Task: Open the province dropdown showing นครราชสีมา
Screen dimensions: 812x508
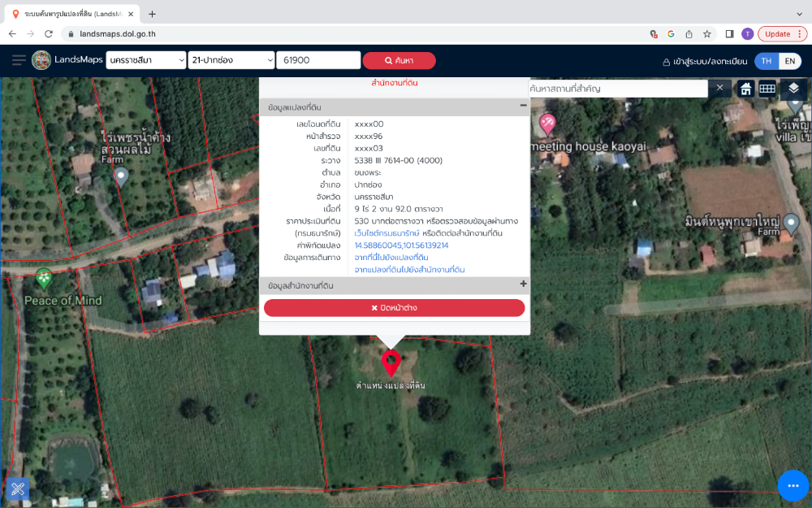Action: click(x=146, y=61)
